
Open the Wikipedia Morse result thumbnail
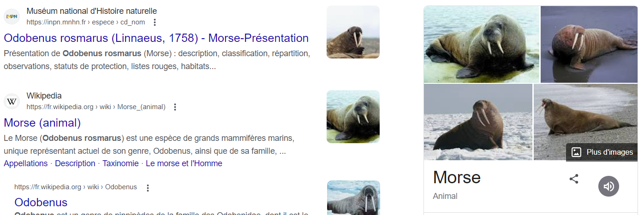tap(353, 116)
